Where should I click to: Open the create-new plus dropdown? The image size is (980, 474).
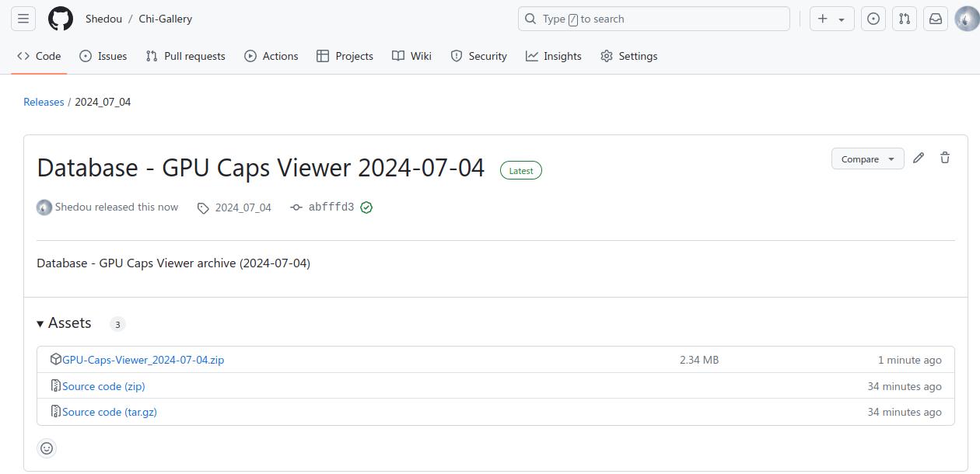[832, 19]
